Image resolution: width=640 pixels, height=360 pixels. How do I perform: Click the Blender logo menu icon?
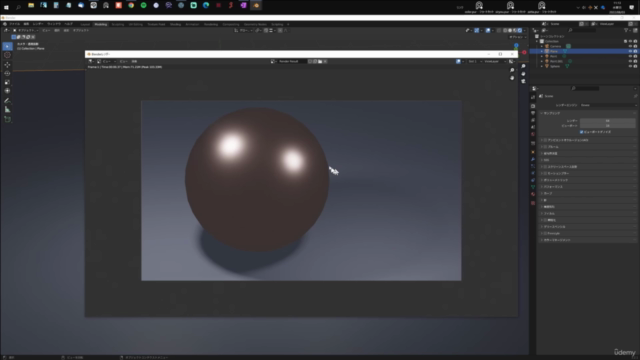coord(4,24)
